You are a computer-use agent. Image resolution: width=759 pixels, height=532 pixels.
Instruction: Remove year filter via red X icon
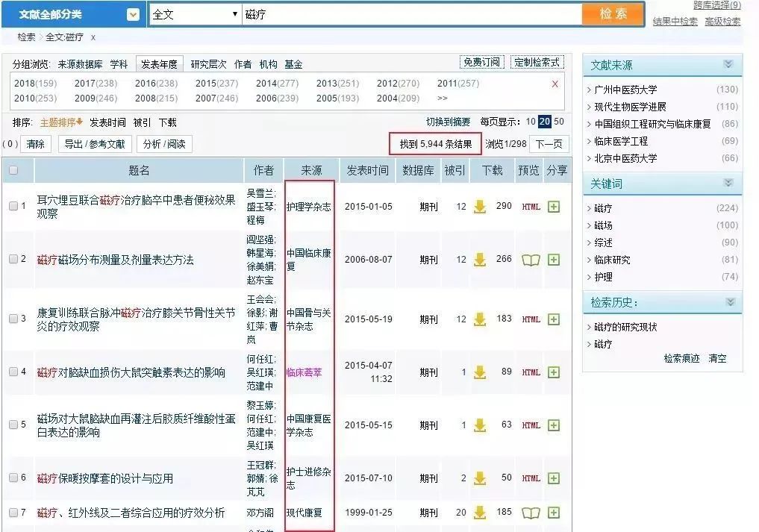tap(555, 84)
